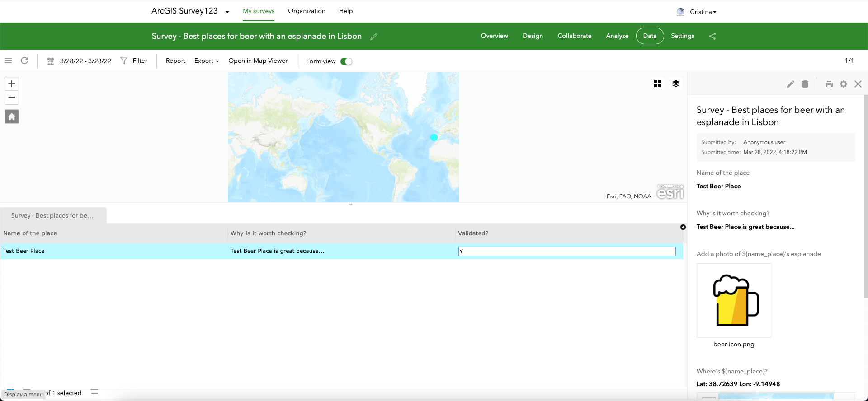868x401 pixels.
Task: Select the cyan point on the map
Action: pyautogui.click(x=434, y=137)
